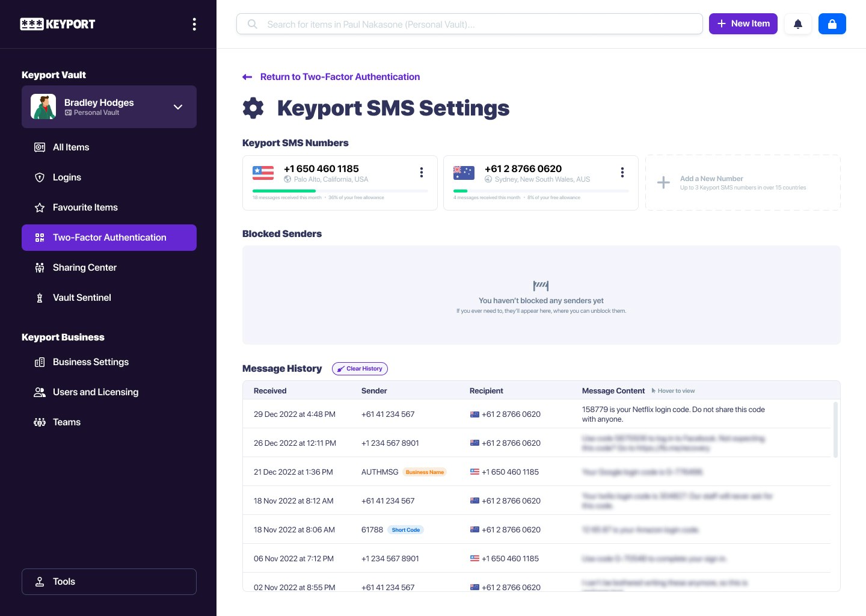
Task: Click the AUTHMSG sender name
Action: (x=380, y=472)
